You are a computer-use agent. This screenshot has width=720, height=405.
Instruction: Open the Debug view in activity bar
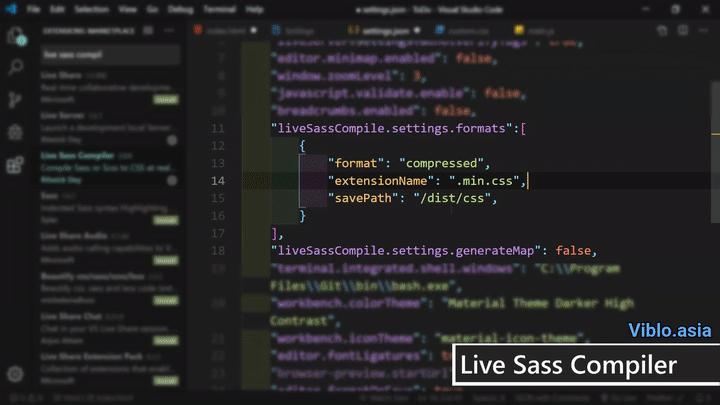[15, 132]
